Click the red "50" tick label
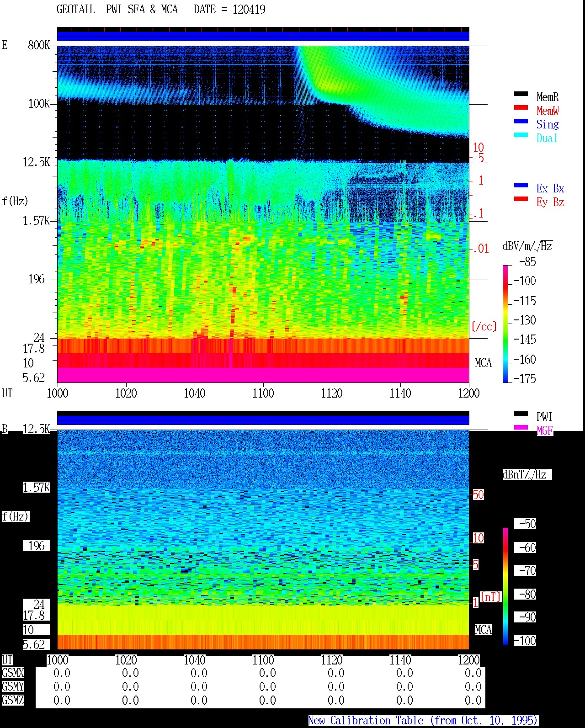This screenshot has width=585, height=728. tap(478, 494)
